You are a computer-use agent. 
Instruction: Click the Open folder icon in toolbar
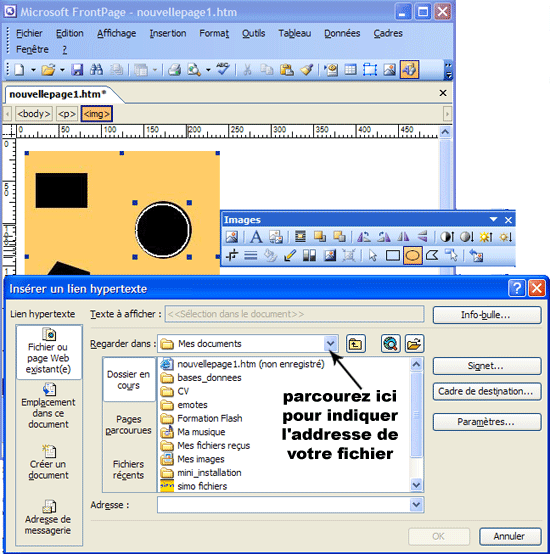coord(48,70)
